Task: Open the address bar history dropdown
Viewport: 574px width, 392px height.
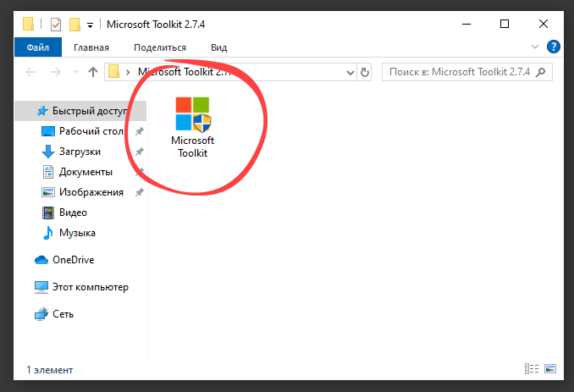Action: coord(351,72)
